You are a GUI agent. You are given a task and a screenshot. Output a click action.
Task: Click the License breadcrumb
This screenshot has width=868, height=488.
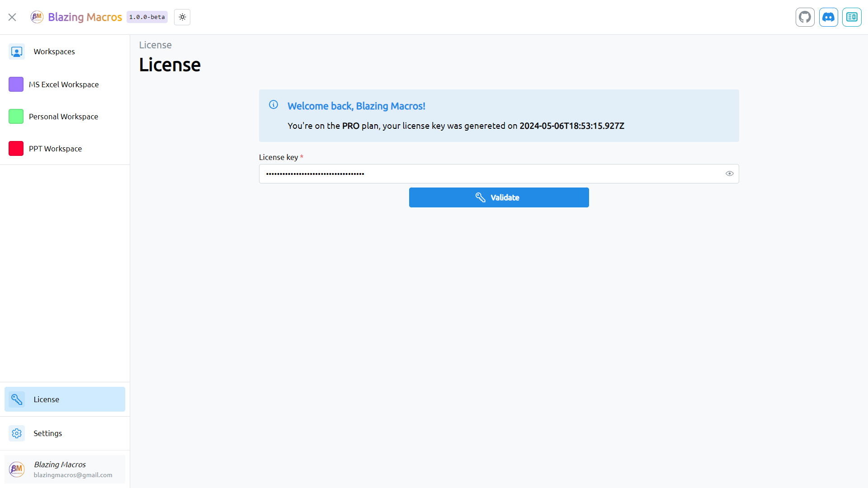tap(155, 45)
